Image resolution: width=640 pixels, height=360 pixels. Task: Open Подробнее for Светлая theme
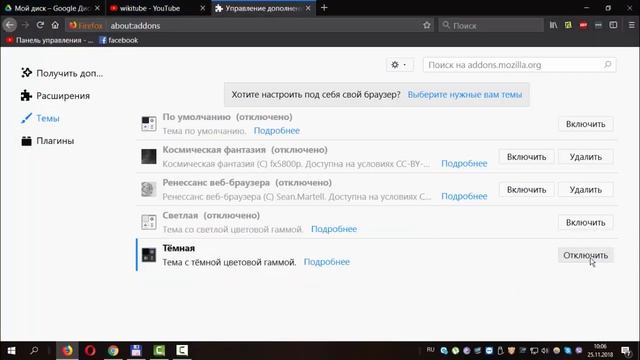pyautogui.click(x=334, y=229)
